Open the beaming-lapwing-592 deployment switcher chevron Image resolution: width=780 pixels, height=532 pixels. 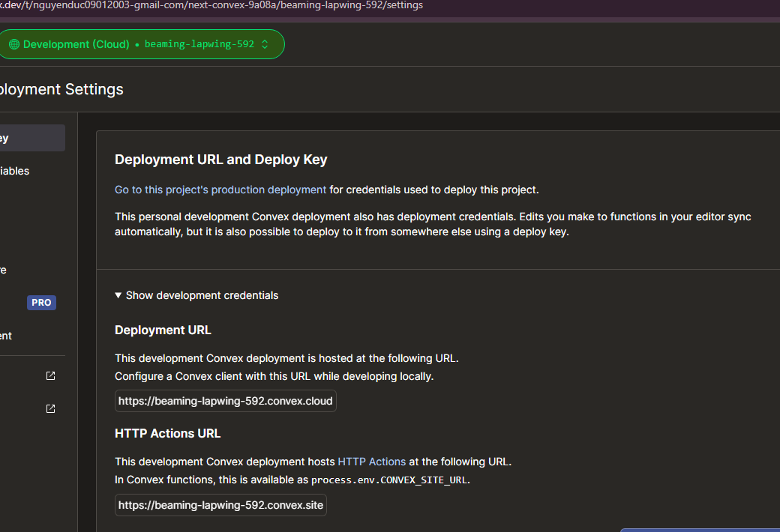(x=265, y=44)
